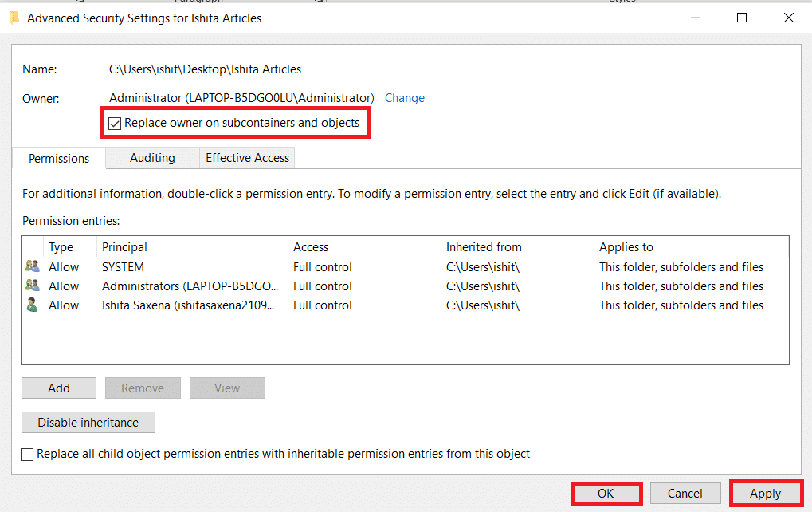Image resolution: width=812 pixels, height=512 pixels.
Task: Select the Administrators (LAPTOP-B5DGO... entry
Action: [x=190, y=286]
